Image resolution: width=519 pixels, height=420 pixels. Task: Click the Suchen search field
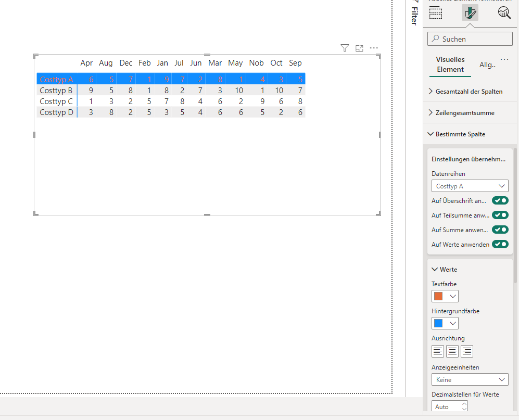(x=470, y=39)
